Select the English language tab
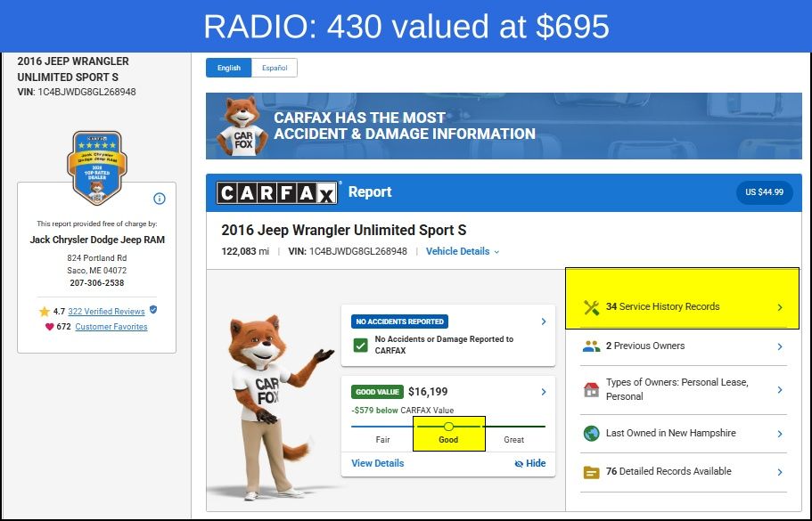Viewport: 812px width, 521px height. 229,68
